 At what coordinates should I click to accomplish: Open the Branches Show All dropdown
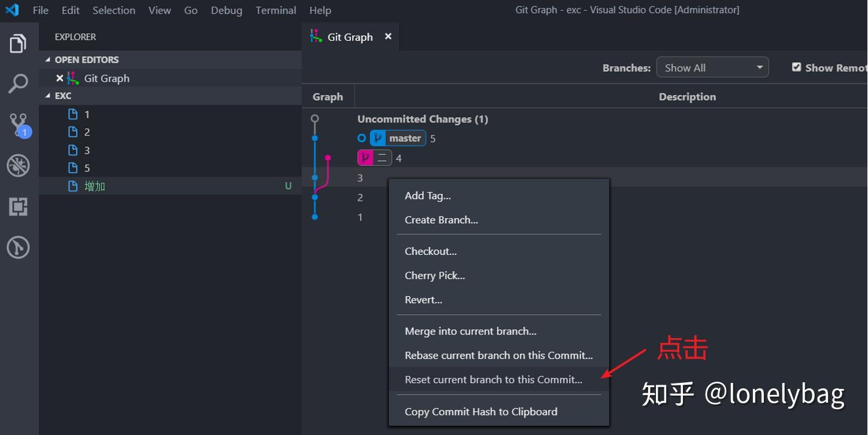[712, 68]
